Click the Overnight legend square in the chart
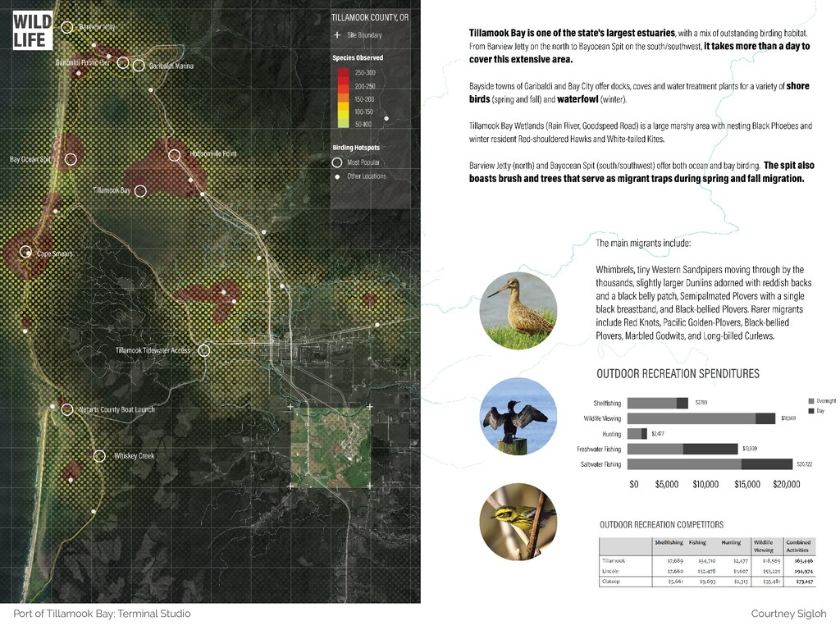The height and width of the screenshot is (630, 840). coord(811,400)
